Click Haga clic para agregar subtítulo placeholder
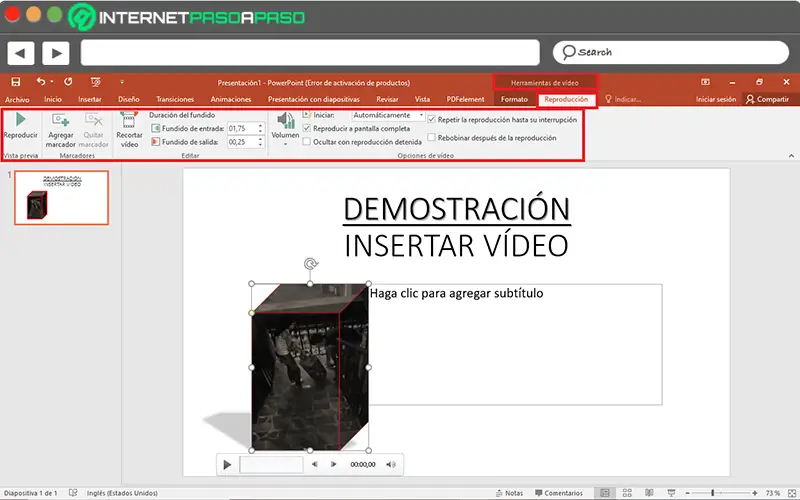The width and height of the screenshot is (800, 500). pyautogui.click(x=456, y=293)
